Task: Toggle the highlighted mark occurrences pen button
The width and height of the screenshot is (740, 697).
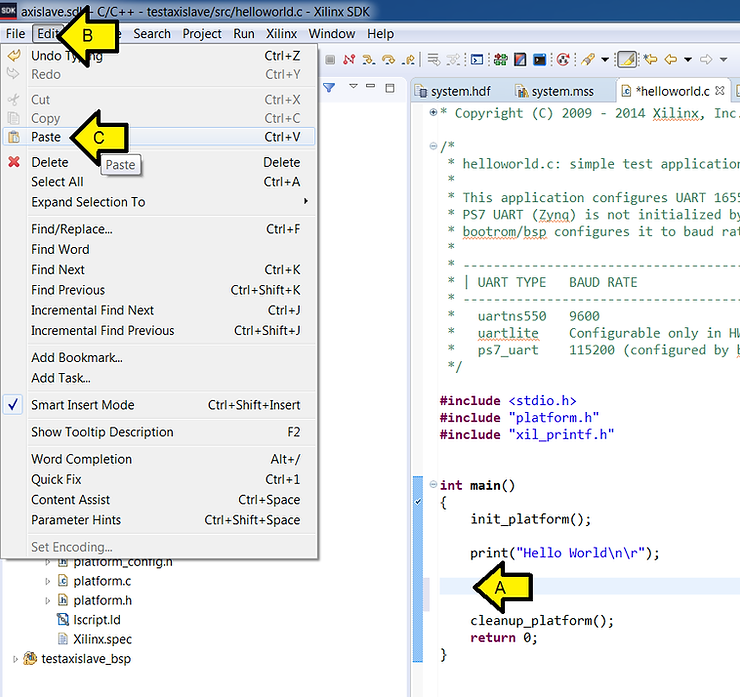Action: 626,59
